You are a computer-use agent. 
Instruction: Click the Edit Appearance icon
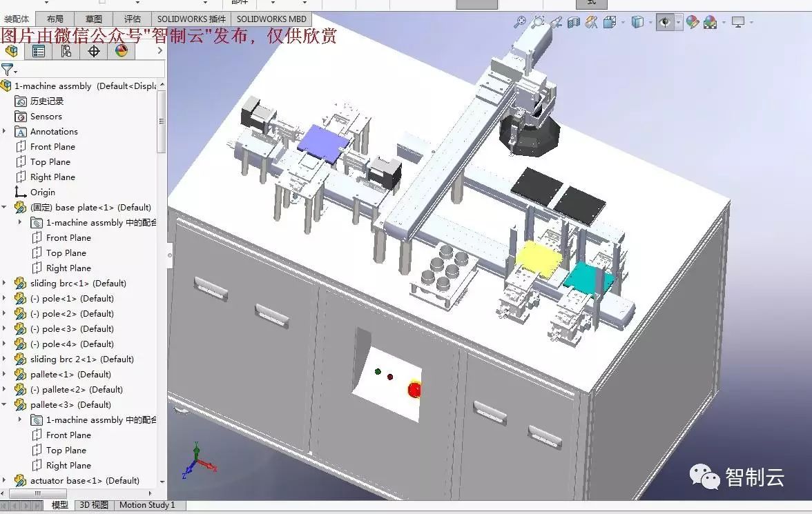click(x=693, y=22)
